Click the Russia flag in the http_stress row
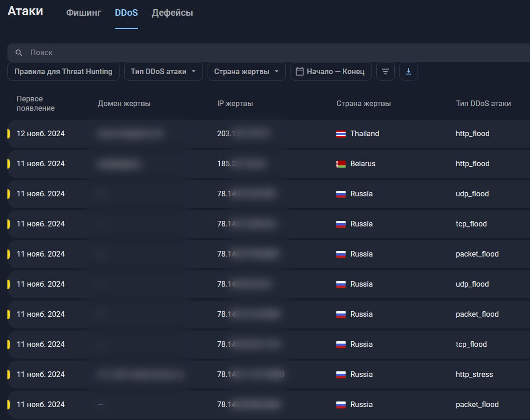530x420 pixels. (341, 375)
